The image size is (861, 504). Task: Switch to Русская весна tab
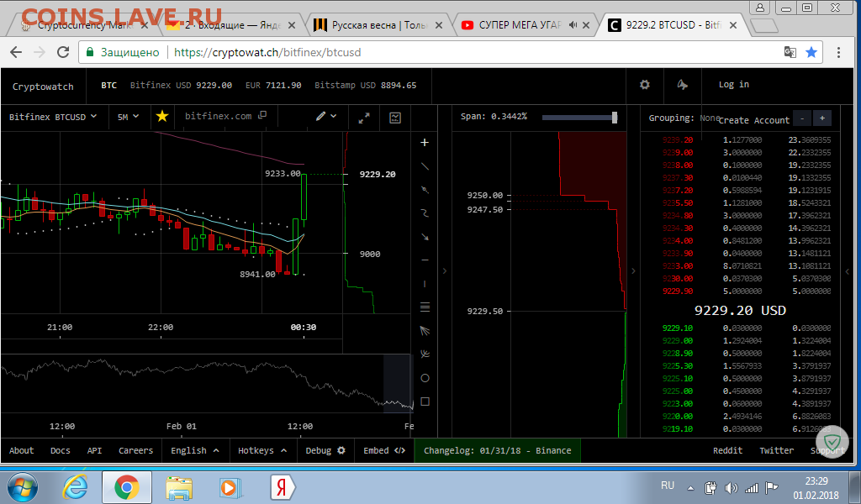tap(376, 25)
